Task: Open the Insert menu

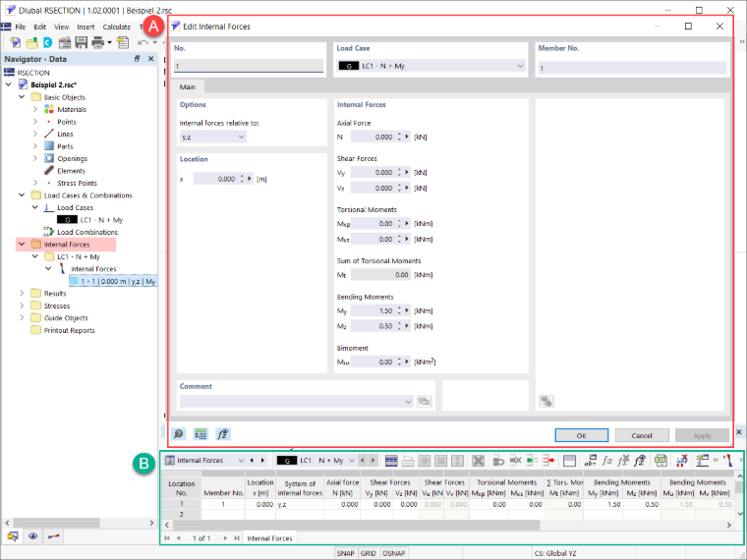Action: click(x=86, y=27)
